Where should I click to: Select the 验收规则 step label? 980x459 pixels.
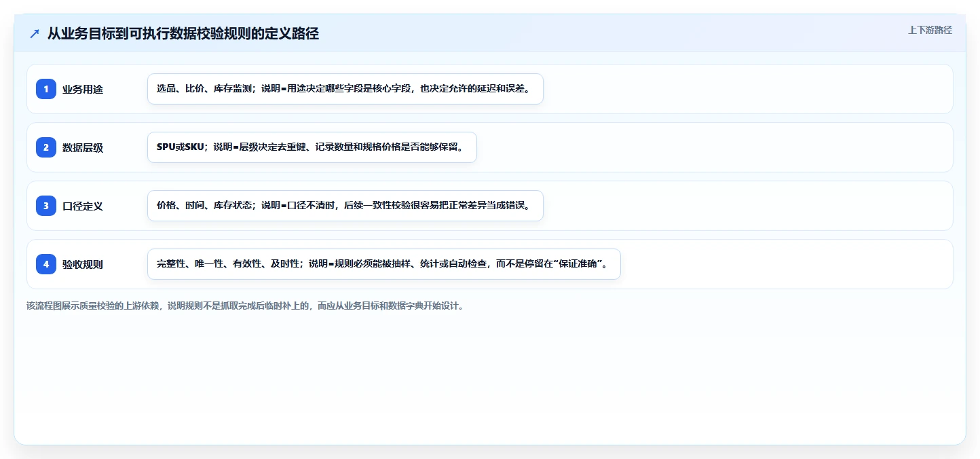(x=83, y=264)
